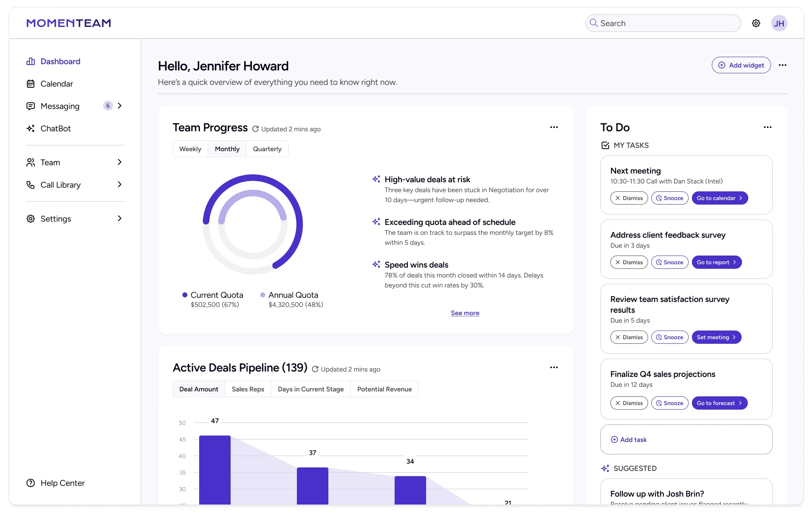
Task: Toggle the MY TASKS checkbox icon
Action: [x=605, y=145]
